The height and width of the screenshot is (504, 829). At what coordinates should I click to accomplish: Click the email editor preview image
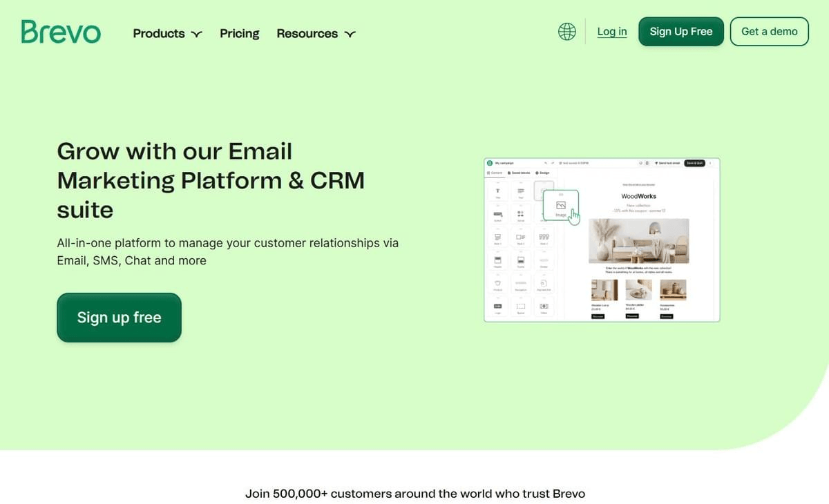(x=602, y=240)
